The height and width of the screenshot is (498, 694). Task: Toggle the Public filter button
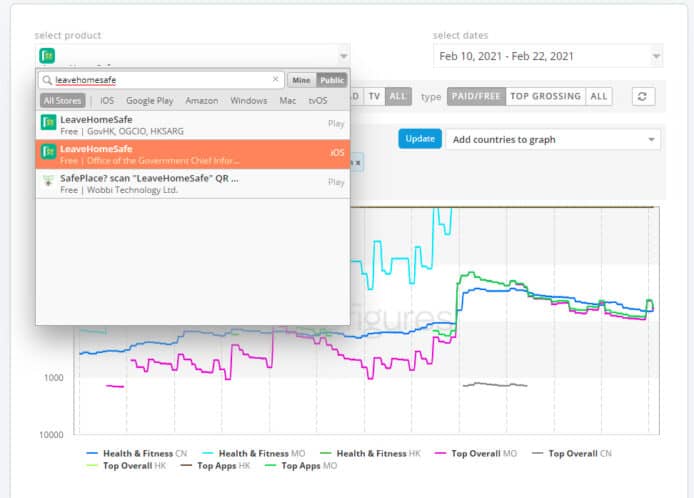pyautogui.click(x=332, y=80)
